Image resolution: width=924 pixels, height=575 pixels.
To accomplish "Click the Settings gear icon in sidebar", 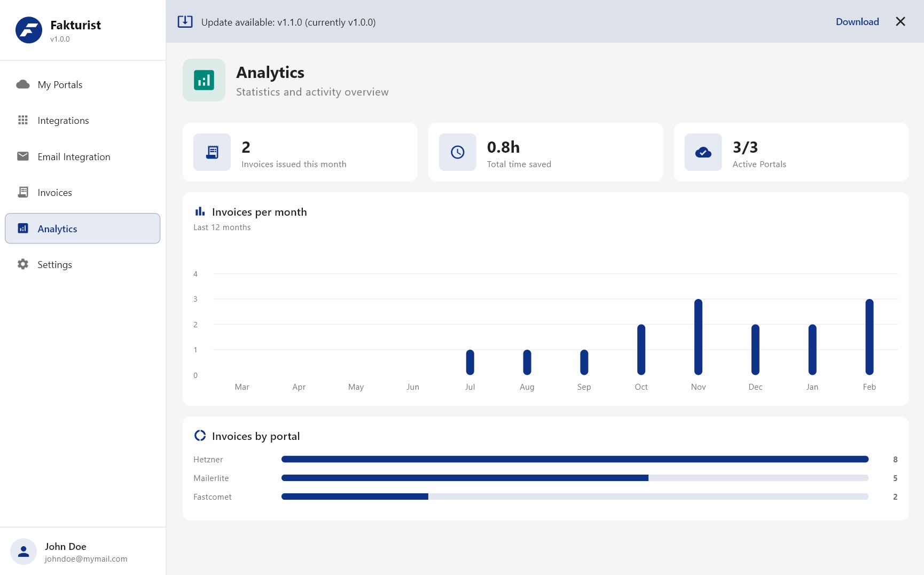I will [23, 264].
